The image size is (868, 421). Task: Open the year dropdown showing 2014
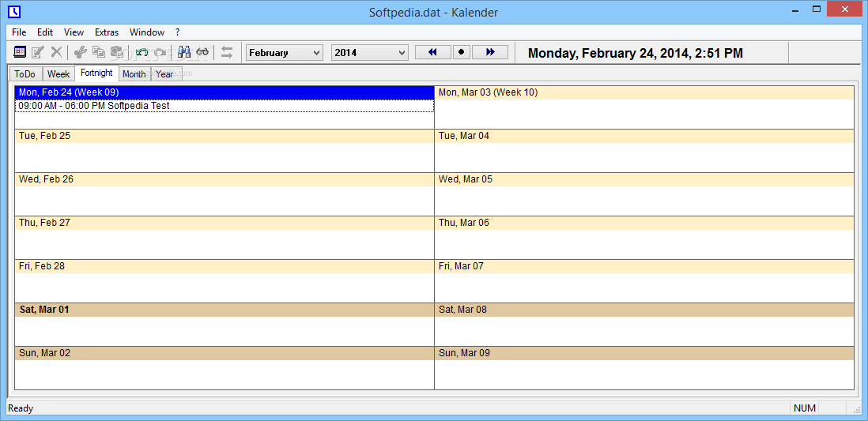(x=369, y=53)
